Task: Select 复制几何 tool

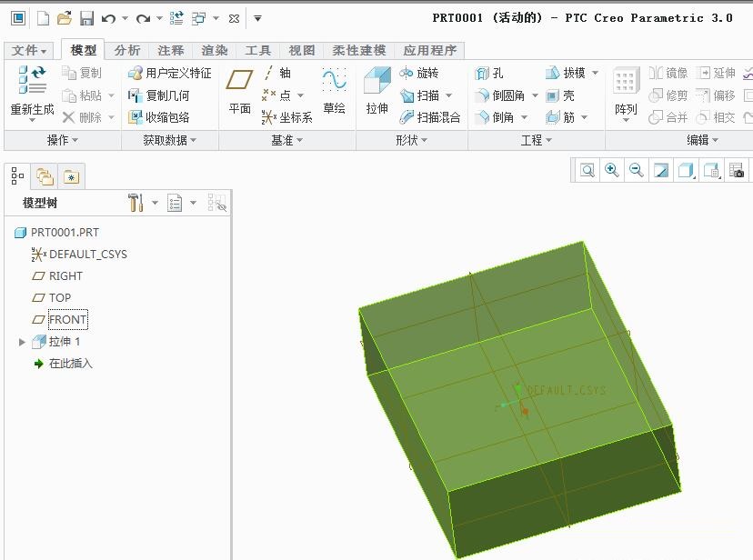Action: (158, 95)
